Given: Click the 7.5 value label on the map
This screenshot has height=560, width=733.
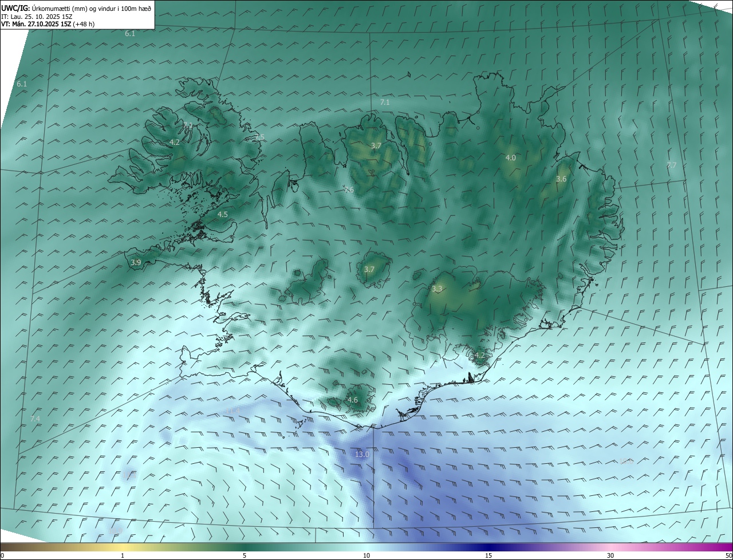Looking at the screenshot, I should (260, 137).
